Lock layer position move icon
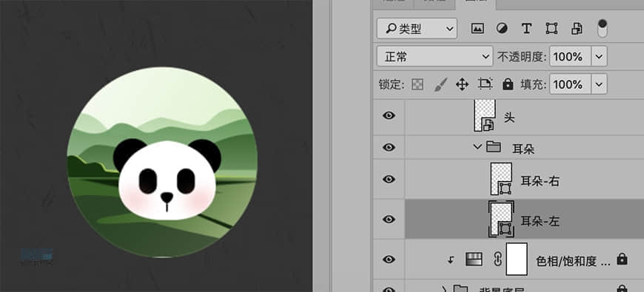 tap(463, 84)
